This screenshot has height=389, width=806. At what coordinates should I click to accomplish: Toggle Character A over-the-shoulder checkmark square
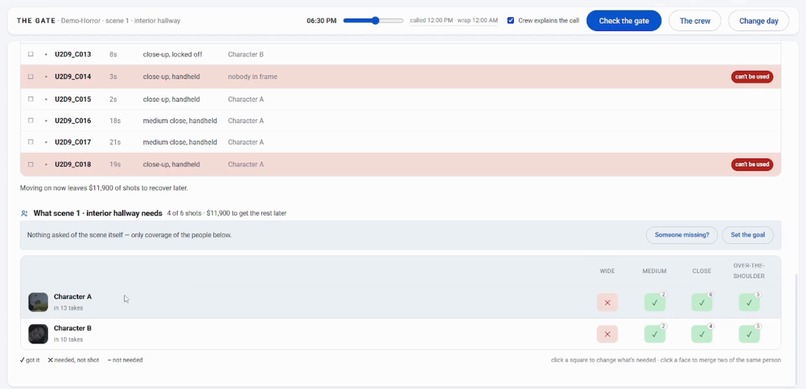tap(749, 303)
